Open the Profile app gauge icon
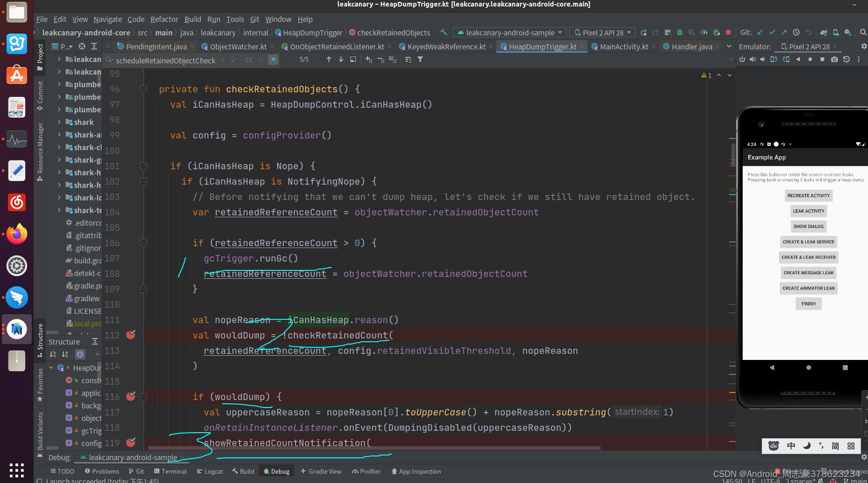 704,33
